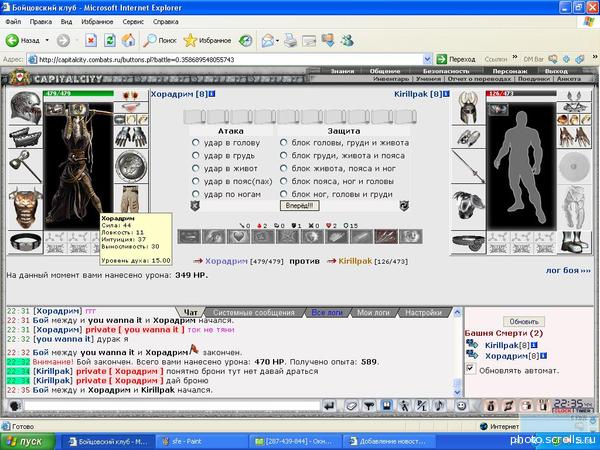Click the gloves slot of Хорадрим
This screenshot has width=600, height=450.
[131, 137]
